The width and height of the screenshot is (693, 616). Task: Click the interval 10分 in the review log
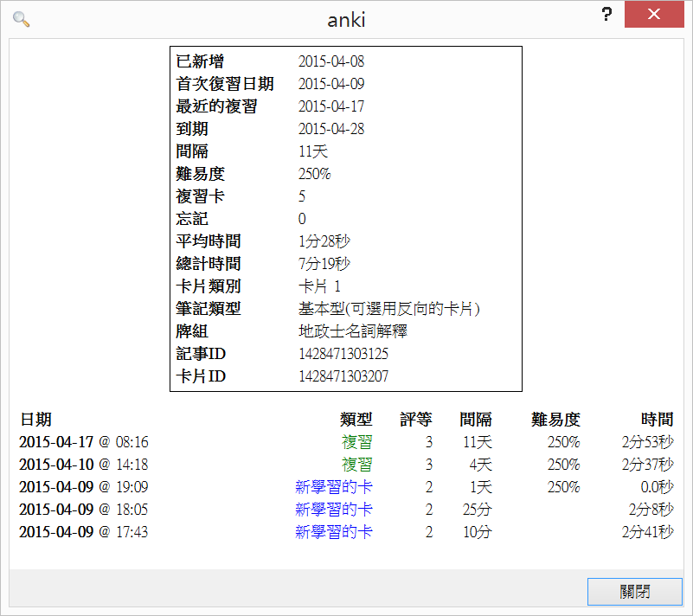coord(477,532)
